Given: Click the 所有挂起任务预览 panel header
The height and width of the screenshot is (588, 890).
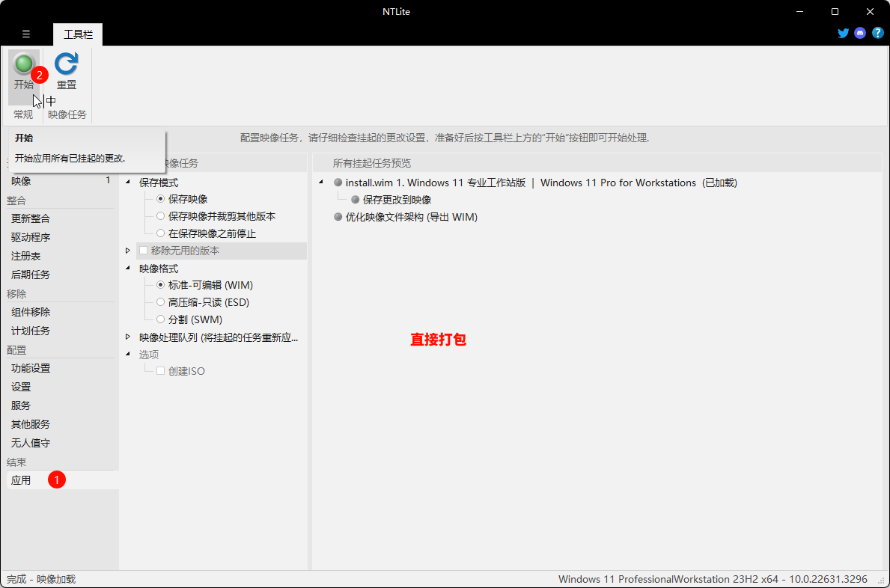Looking at the screenshot, I should [x=372, y=163].
